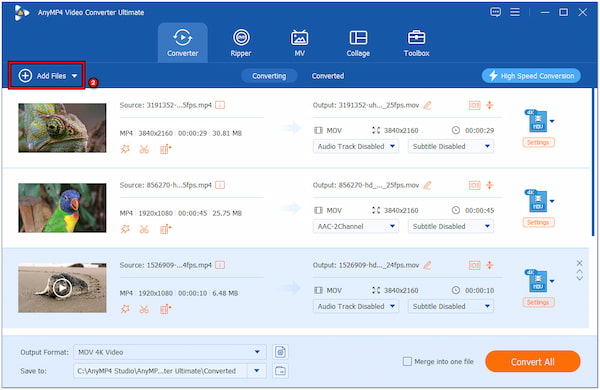Screen dimensions: 600x390
Task: Open info icon for 3191352 source file
Action: 220,105
